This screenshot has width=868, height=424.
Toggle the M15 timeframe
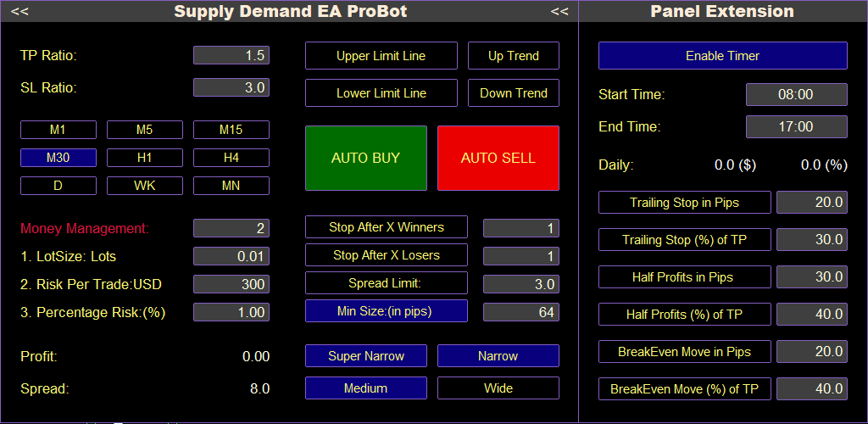pos(231,130)
